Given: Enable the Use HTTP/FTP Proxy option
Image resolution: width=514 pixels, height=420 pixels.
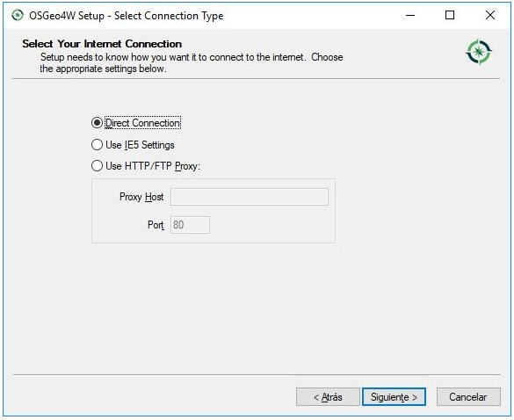Looking at the screenshot, I should [x=97, y=166].
